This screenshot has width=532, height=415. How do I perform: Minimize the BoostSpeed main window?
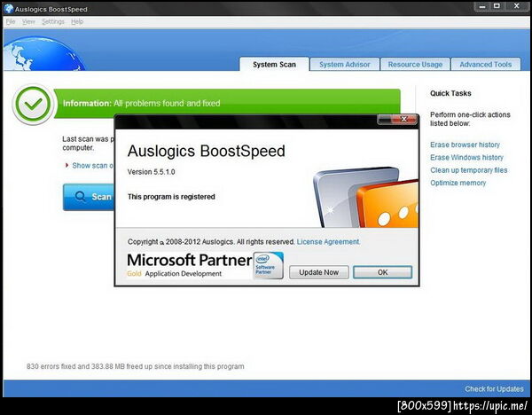click(481, 6)
